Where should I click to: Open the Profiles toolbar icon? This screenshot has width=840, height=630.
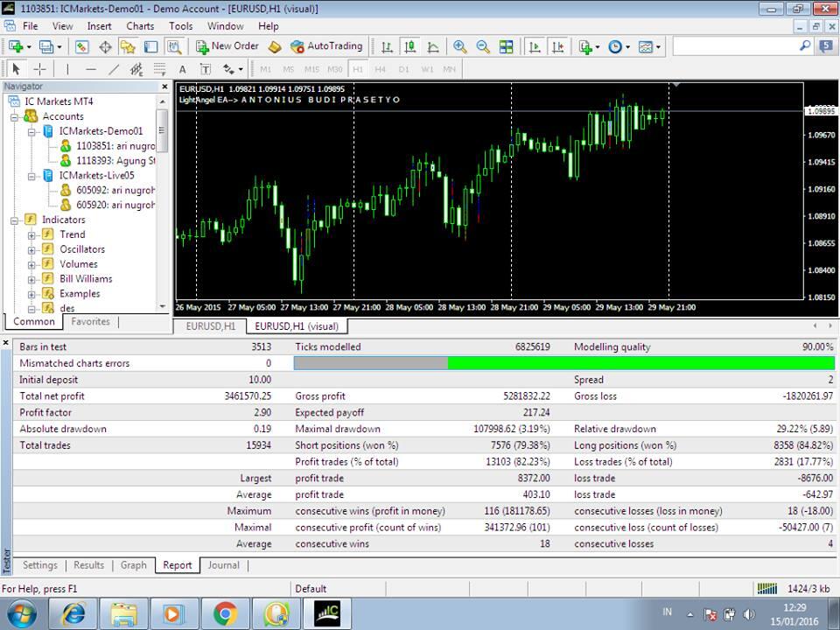click(x=46, y=47)
